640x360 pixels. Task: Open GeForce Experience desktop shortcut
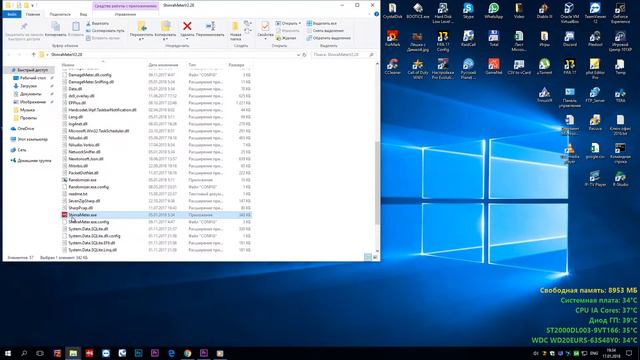coord(620,12)
